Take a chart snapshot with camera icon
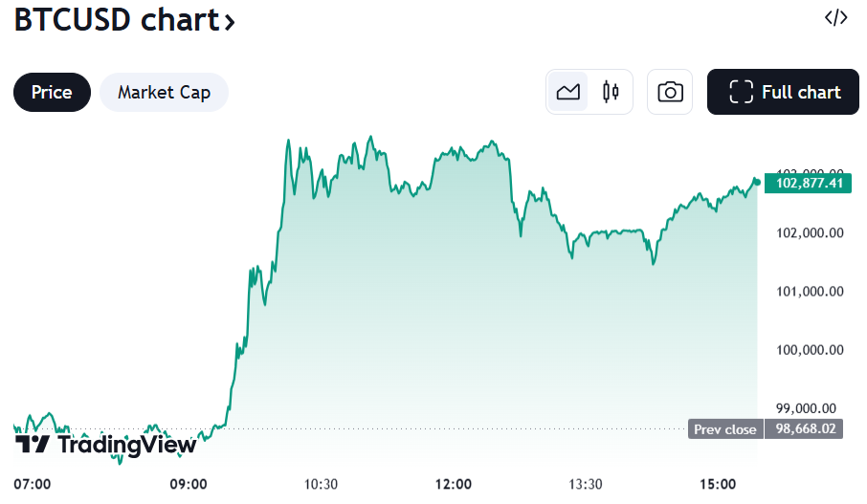The image size is (867, 504). pos(670,92)
